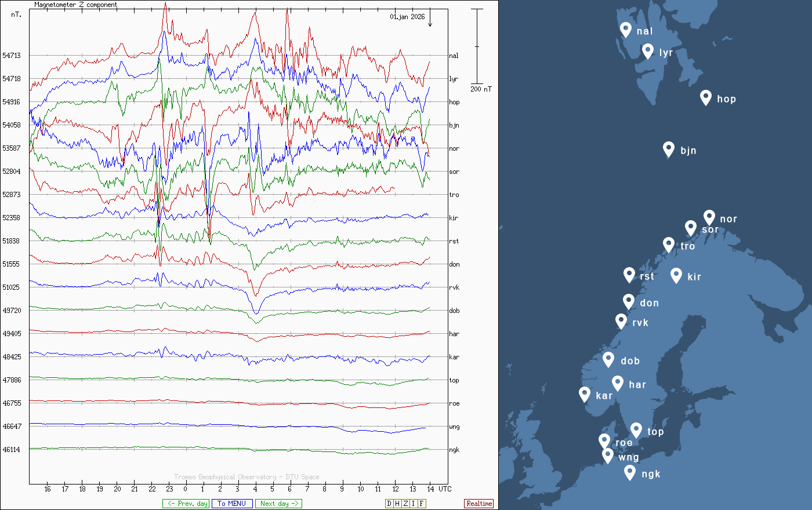The height and width of the screenshot is (510, 812).
Task: Click the hop station pin
Action: coord(705,97)
